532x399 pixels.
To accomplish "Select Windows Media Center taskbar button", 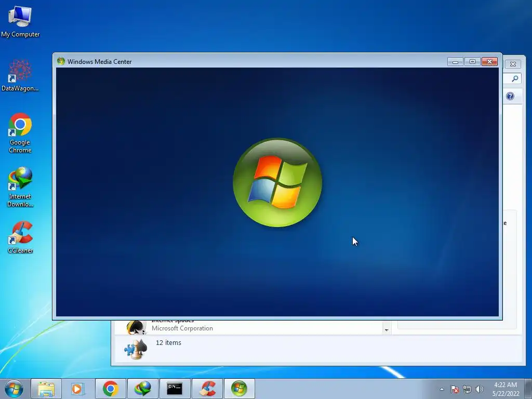I will tap(239, 389).
